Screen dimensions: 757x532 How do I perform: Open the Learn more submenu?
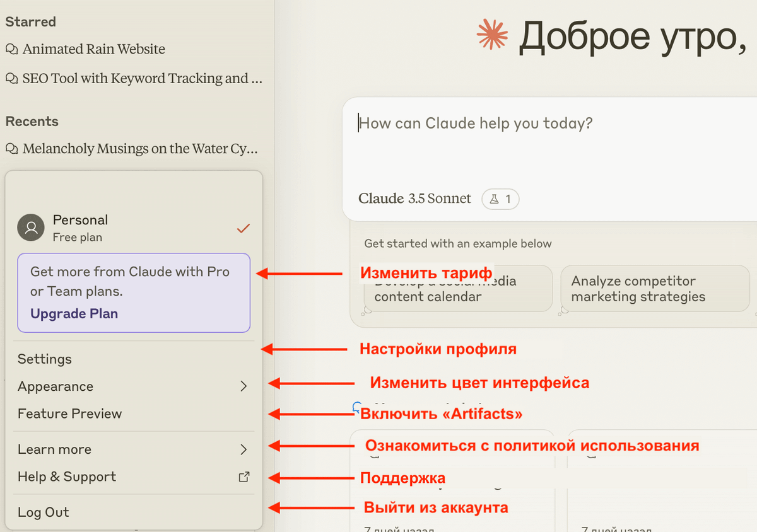(134, 449)
